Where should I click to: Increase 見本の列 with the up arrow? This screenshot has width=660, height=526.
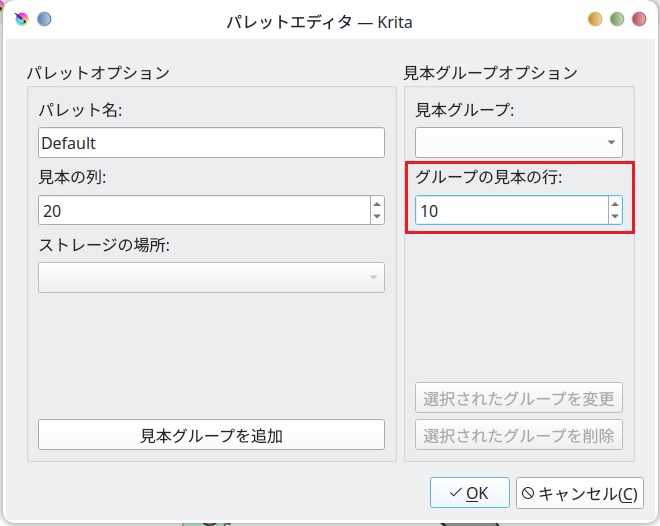pos(377,204)
